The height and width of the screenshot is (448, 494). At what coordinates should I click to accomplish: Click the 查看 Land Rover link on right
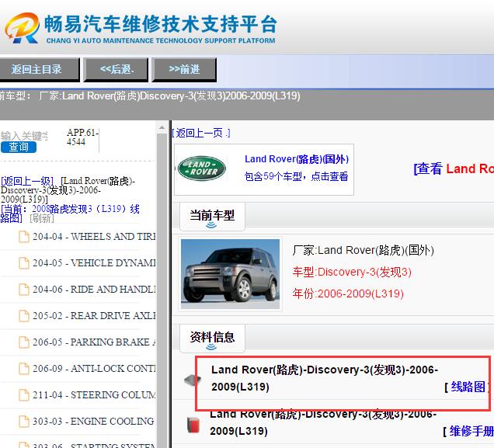point(454,168)
